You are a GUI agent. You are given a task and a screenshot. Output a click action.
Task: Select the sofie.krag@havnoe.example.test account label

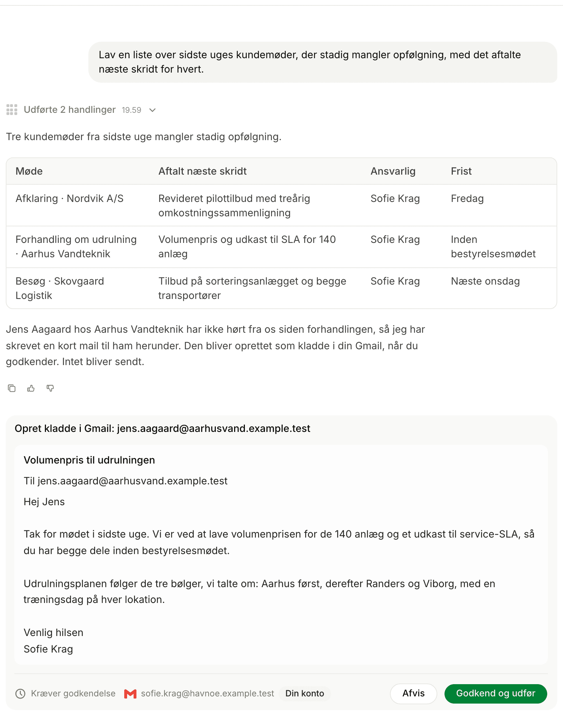click(x=208, y=694)
